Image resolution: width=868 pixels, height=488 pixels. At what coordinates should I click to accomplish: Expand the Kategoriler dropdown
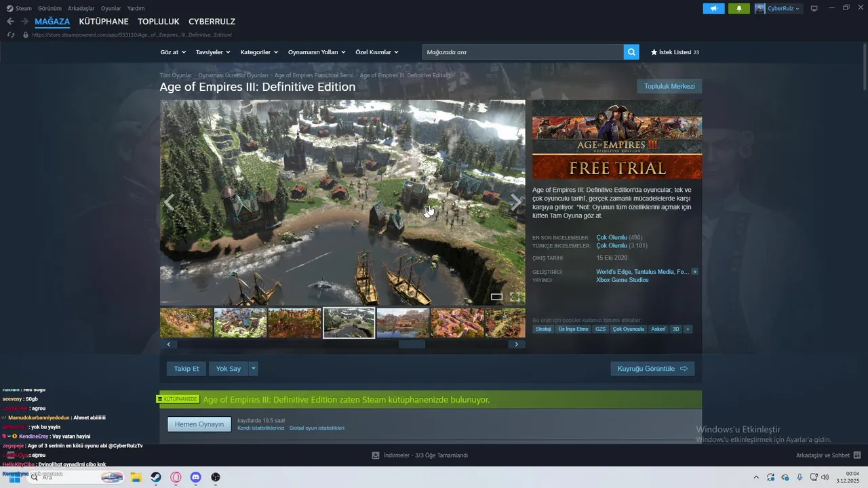(260, 52)
